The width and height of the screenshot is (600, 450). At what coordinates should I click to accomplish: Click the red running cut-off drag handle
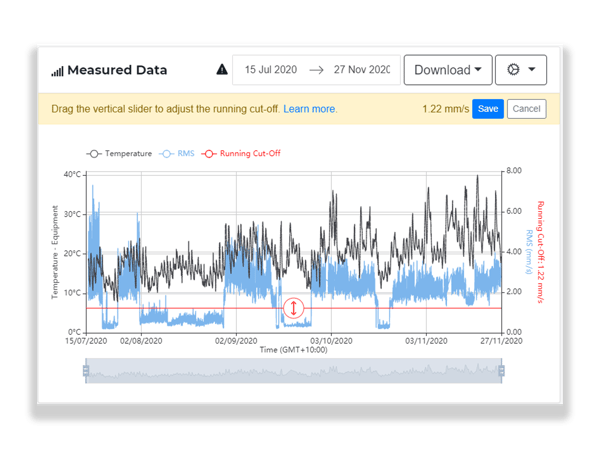pyautogui.click(x=293, y=308)
